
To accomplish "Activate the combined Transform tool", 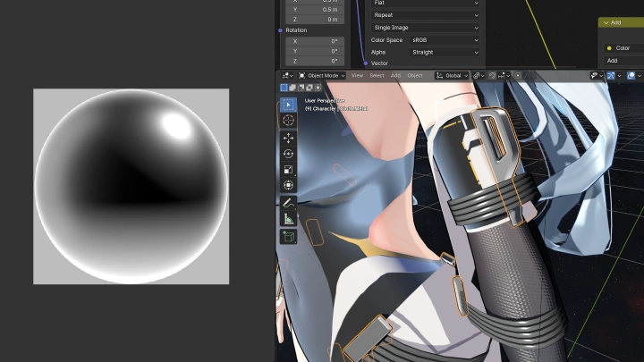I will [288, 185].
